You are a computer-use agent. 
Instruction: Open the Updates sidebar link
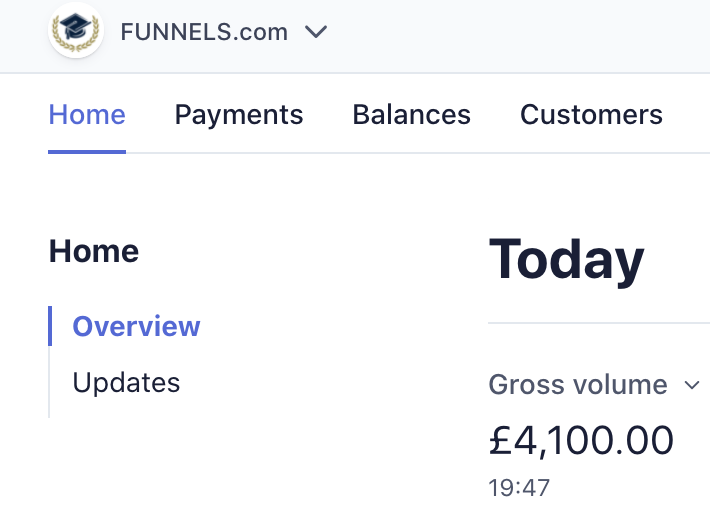tap(126, 383)
